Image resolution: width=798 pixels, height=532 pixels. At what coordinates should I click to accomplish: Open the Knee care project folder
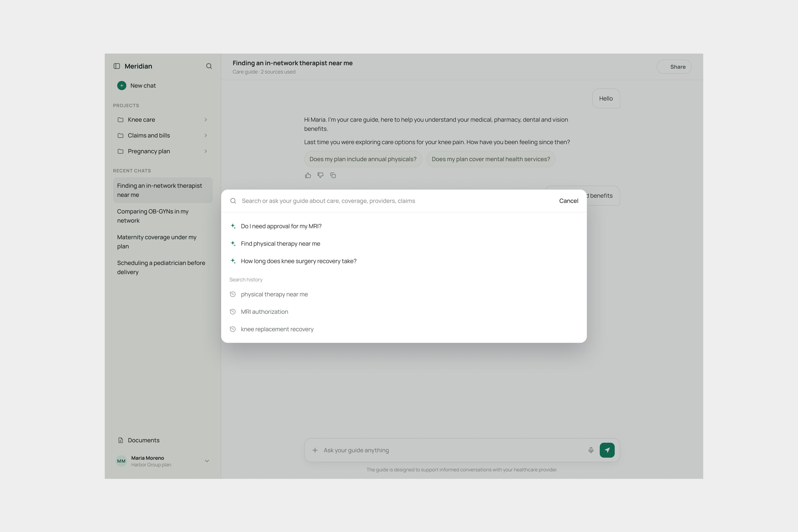163,120
